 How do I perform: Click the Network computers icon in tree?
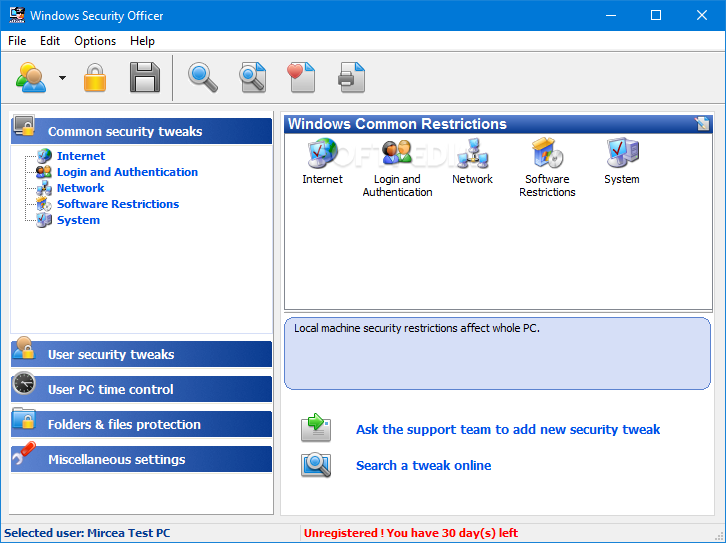pos(44,188)
